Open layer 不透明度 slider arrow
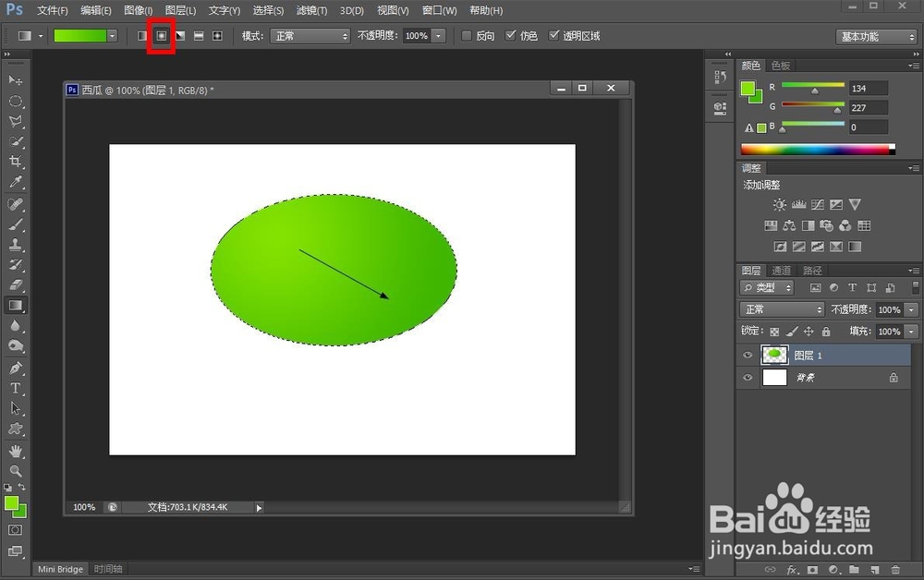Image resolution: width=924 pixels, height=580 pixels. pyautogui.click(x=912, y=309)
